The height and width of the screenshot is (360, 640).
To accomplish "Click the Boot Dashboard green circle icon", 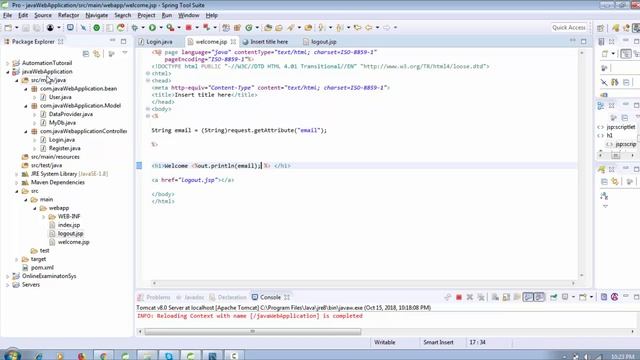I will coord(97,28).
